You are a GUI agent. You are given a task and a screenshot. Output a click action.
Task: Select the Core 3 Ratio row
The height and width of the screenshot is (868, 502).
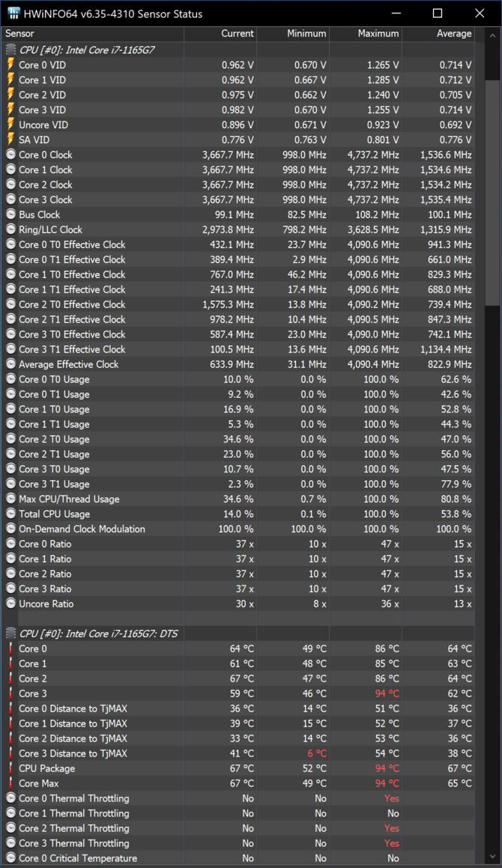click(238, 588)
